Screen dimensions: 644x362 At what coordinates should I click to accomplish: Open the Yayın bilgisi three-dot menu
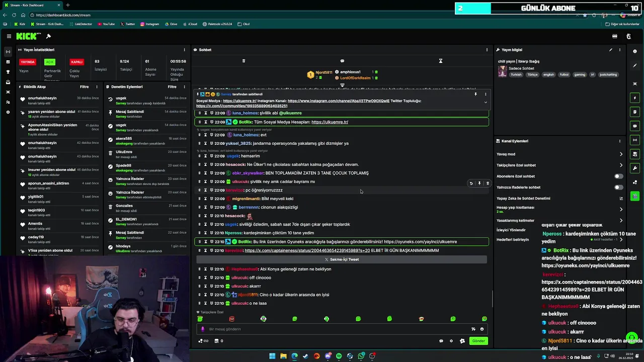tap(620, 50)
